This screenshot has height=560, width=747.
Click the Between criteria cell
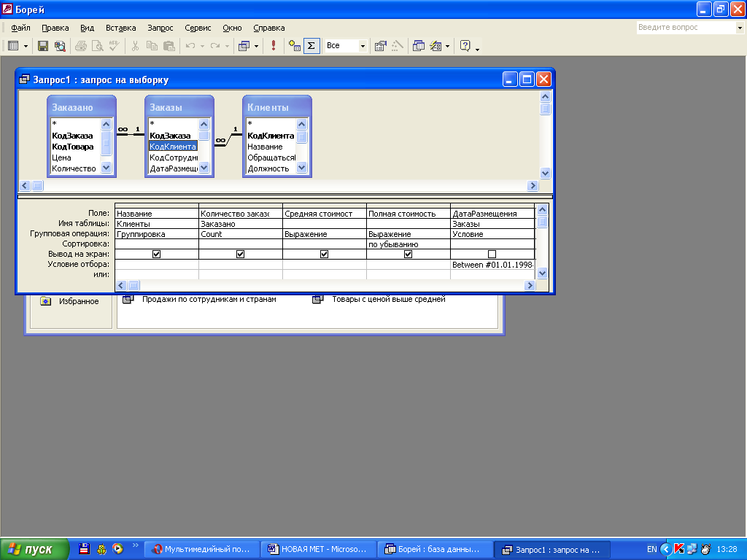tap(492, 265)
